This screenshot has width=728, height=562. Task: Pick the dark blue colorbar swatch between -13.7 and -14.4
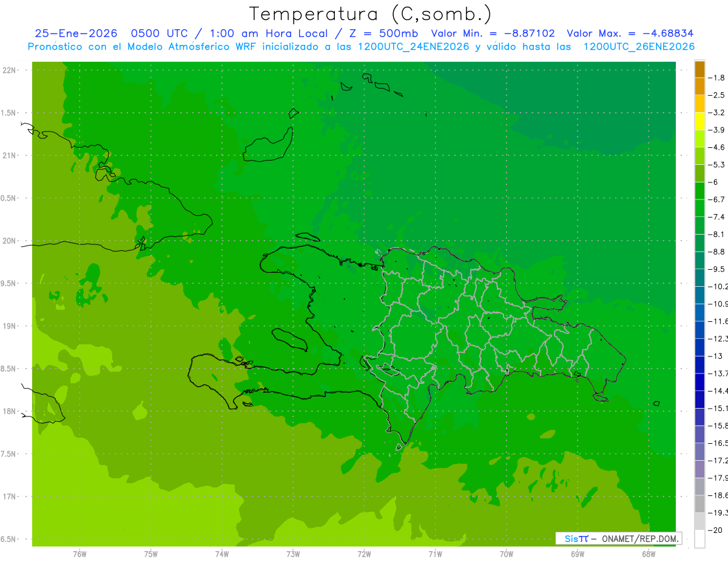pos(699,382)
